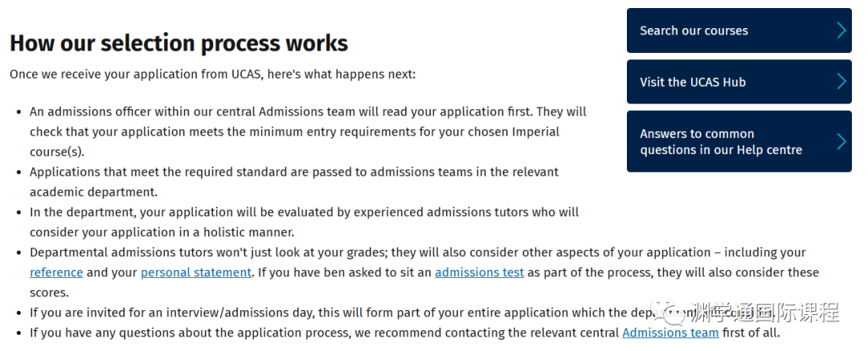Image resolution: width=868 pixels, height=351 pixels.
Task: Click the intro sentence mentioning UCAS application
Action: [212, 74]
